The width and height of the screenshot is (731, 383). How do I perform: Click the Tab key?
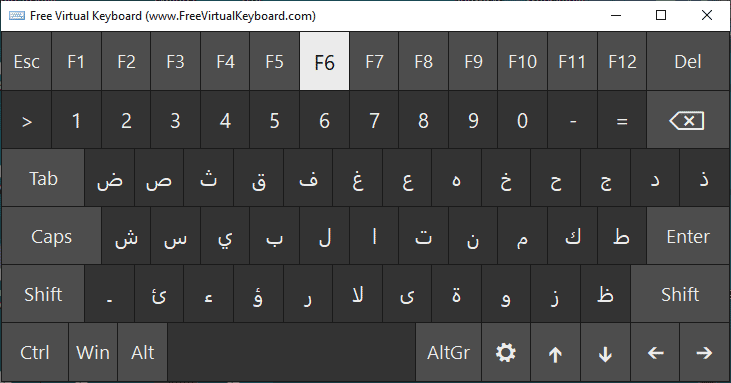tap(43, 178)
